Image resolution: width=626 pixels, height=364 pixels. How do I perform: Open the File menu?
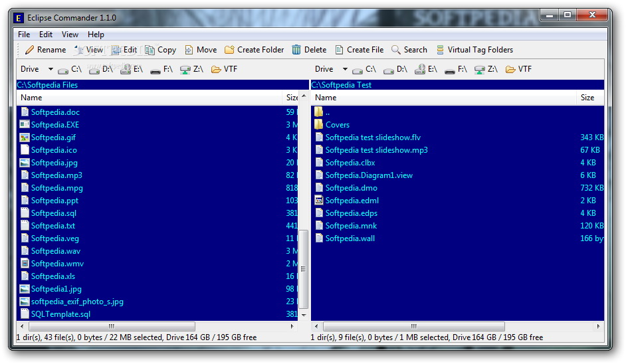(x=24, y=35)
